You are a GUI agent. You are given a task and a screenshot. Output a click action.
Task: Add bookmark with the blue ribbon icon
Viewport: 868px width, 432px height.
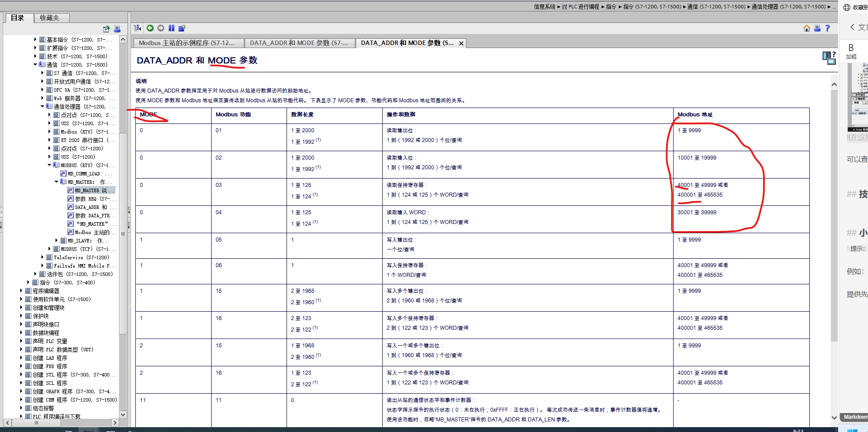[171, 28]
